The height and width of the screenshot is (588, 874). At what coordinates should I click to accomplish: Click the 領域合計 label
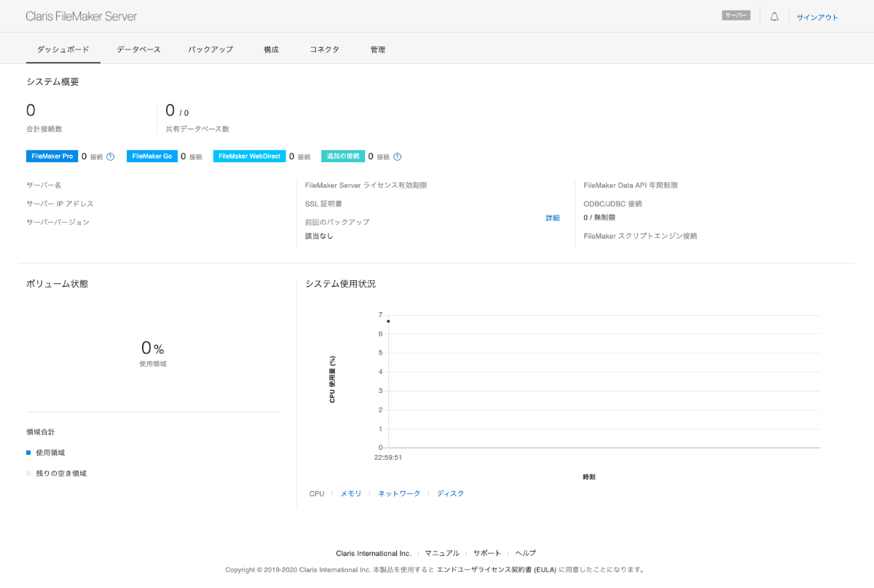[x=40, y=432]
